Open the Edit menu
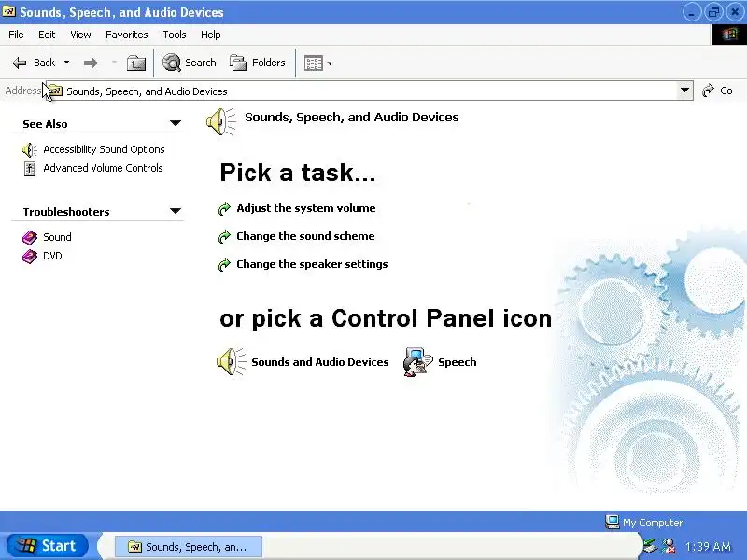747x560 pixels. (47, 35)
